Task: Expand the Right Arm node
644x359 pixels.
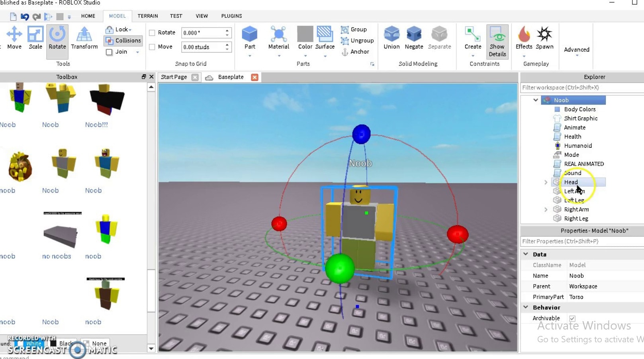Action: [x=546, y=210]
